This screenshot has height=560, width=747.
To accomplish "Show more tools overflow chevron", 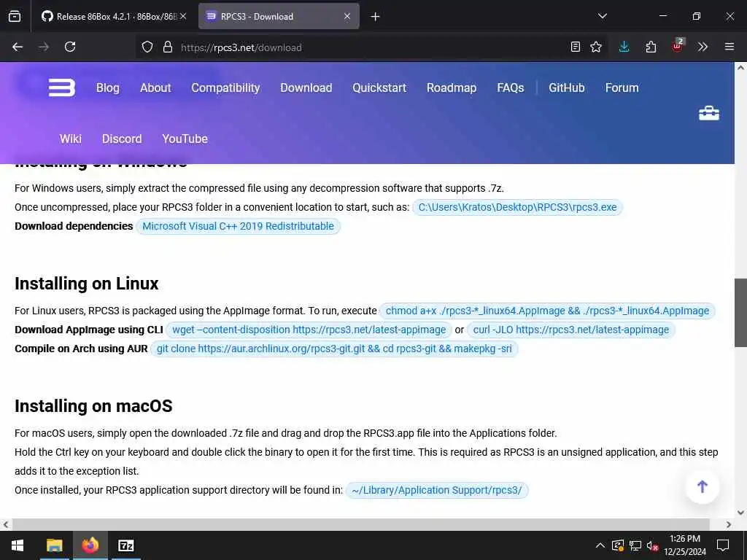I will (x=703, y=47).
